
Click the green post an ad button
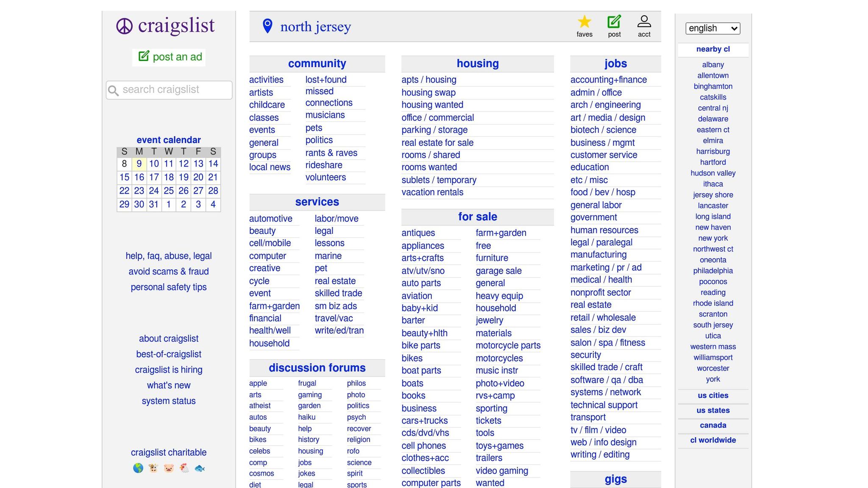(x=169, y=57)
